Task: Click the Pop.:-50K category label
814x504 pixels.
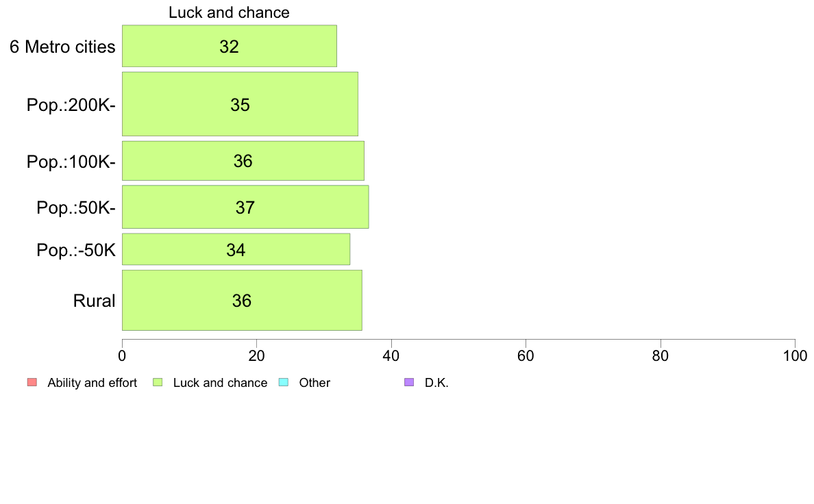Action: [x=76, y=250]
